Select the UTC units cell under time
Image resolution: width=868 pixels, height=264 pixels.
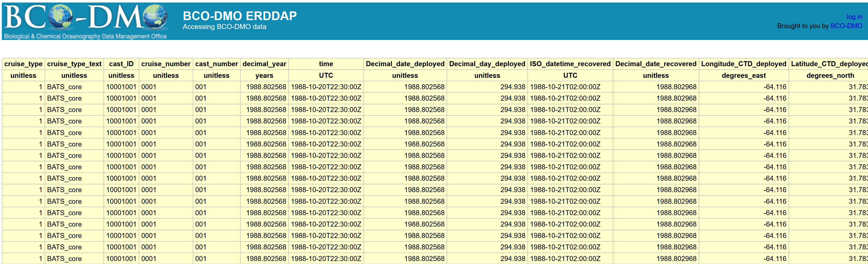[326, 76]
